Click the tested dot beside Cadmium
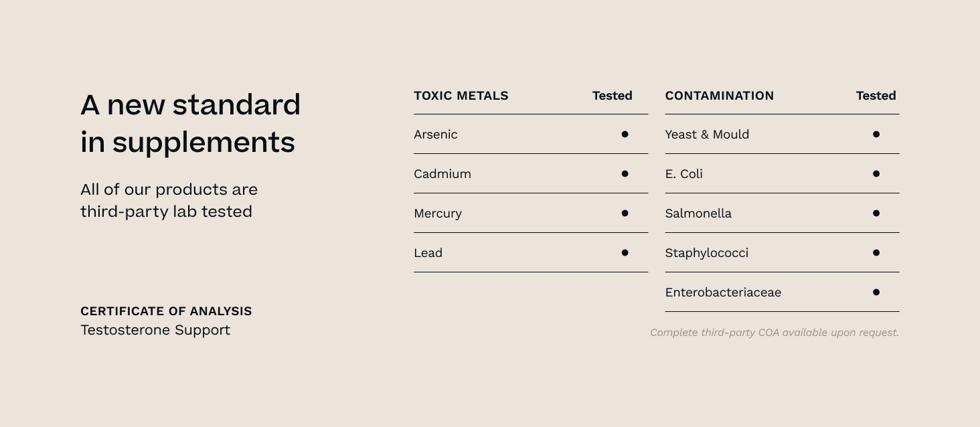Image resolution: width=980 pixels, height=427 pixels. (x=625, y=174)
